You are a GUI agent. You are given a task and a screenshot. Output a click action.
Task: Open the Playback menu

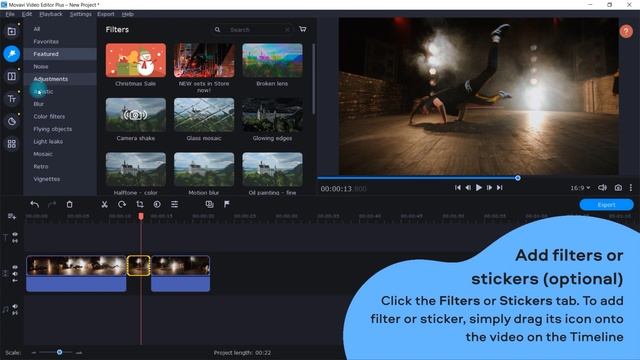click(x=51, y=14)
